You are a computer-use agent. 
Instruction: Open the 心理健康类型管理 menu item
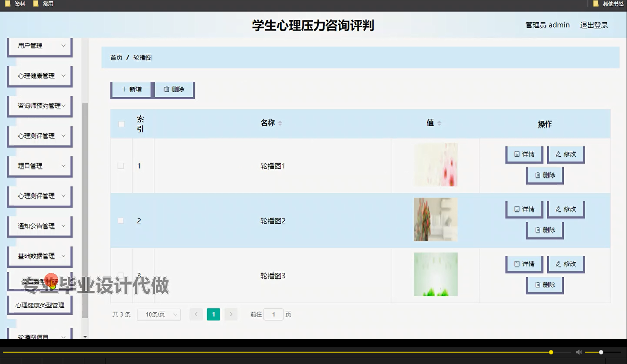pyautogui.click(x=40, y=305)
